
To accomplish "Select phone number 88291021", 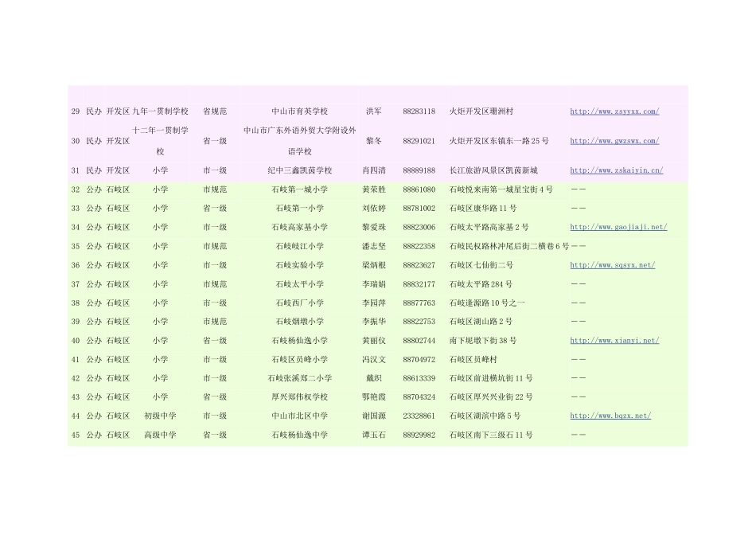I will [419, 141].
